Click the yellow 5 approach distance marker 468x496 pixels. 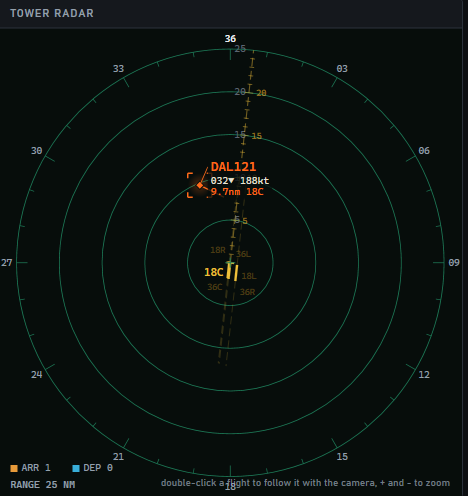point(245,221)
